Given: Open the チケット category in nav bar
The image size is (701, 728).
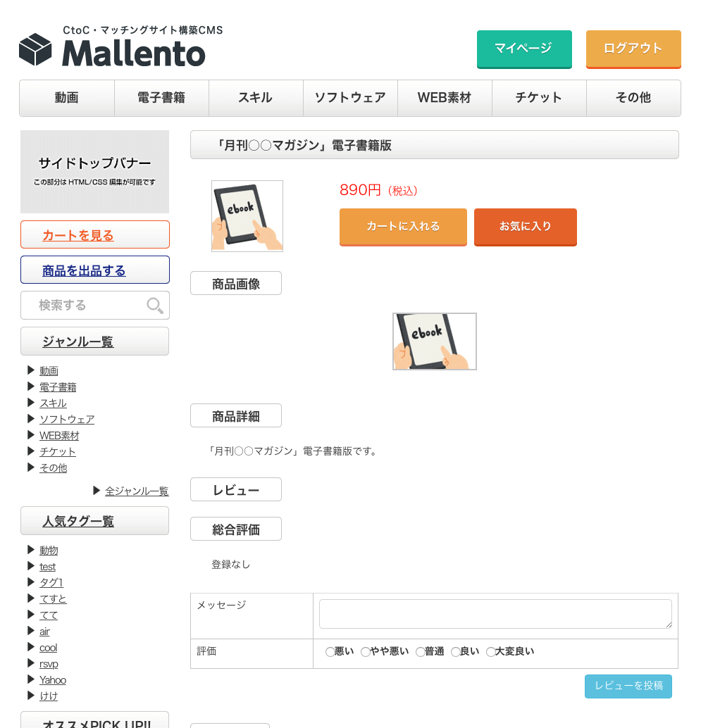Looking at the screenshot, I should pos(539,98).
